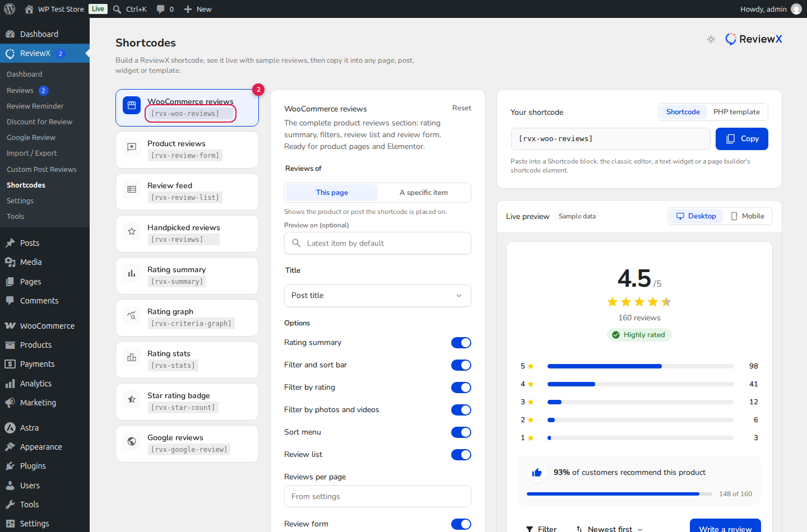Select Google reviews globe icon
The height and width of the screenshot is (532, 807).
click(132, 441)
